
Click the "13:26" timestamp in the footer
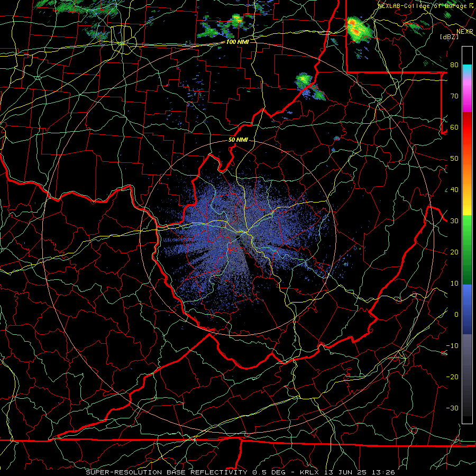(382, 472)
